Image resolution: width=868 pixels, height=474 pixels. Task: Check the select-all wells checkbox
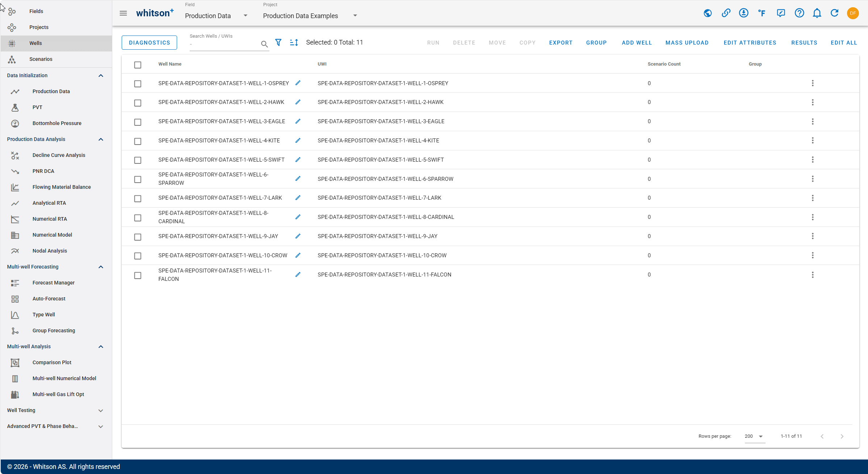click(x=138, y=65)
